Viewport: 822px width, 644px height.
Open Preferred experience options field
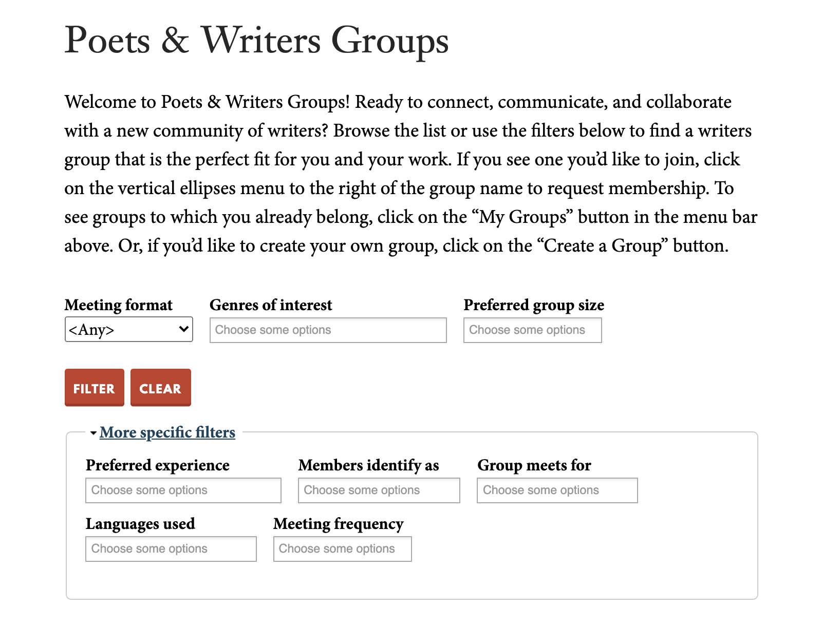pyautogui.click(x=183, y=490)
